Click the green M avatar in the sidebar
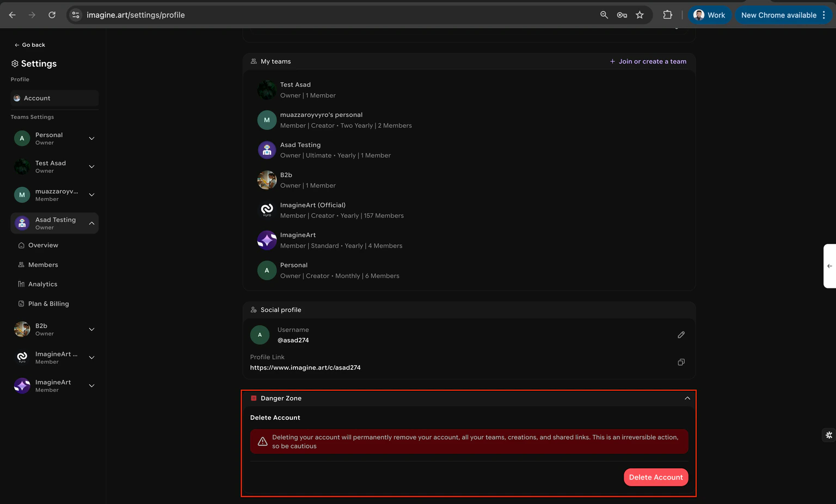The image size is (836, 504). tap(22, 195)
